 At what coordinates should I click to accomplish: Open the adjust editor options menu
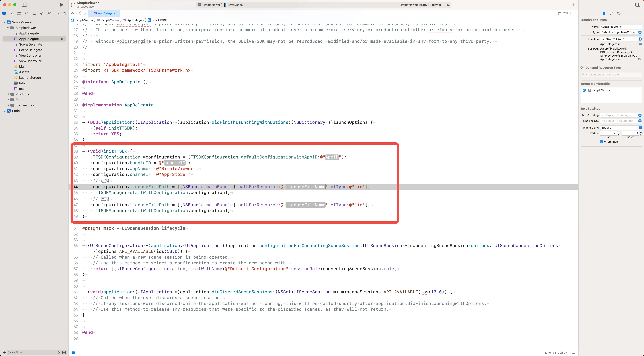pos(566,13)
